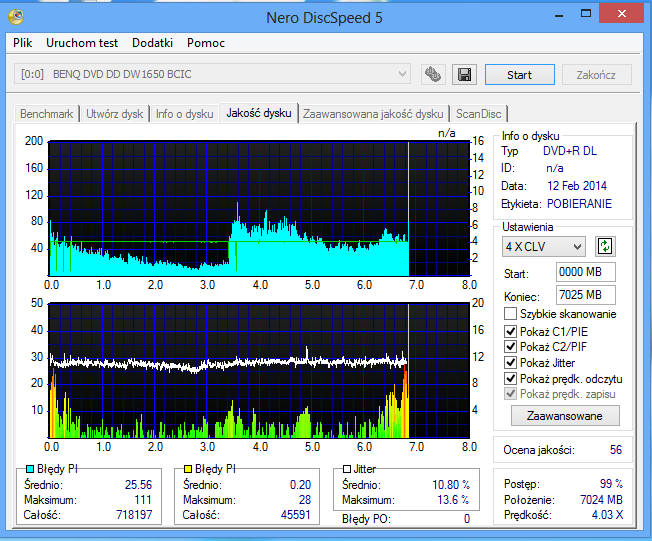Open the 4 X CLV speed dropdown
Image resolution: width=652 pixels, height=541 pixels.
[x=543, y=247]
